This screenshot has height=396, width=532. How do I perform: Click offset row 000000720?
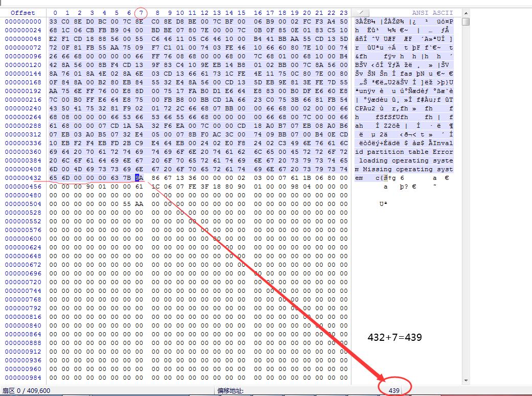click(x=23, y=282)
